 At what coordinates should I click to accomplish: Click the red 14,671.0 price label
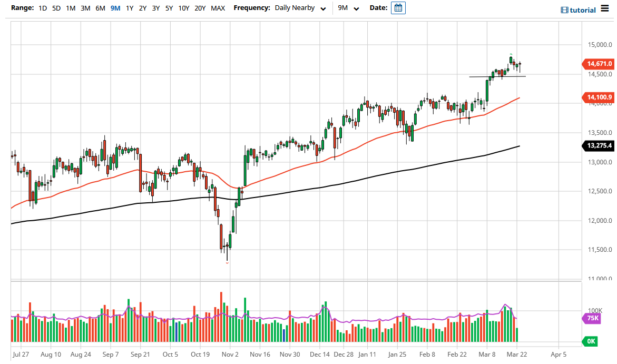tap(599, 64)
